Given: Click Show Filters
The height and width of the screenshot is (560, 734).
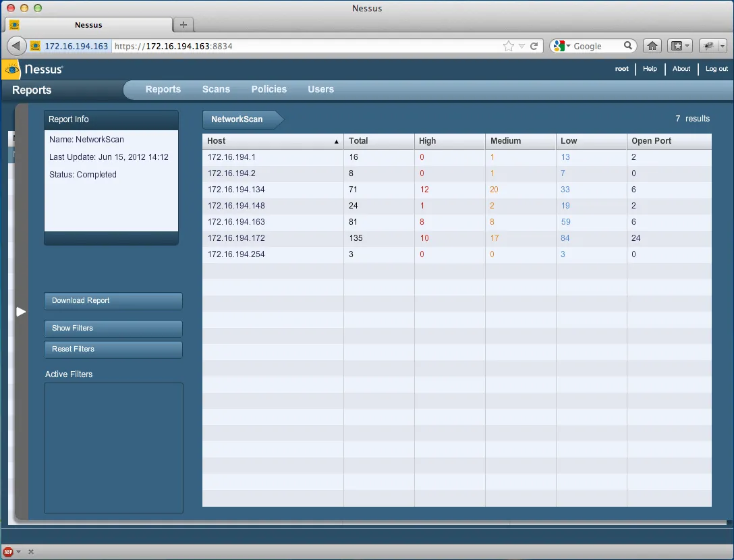Looking at the screenshot, I should 113,329.
